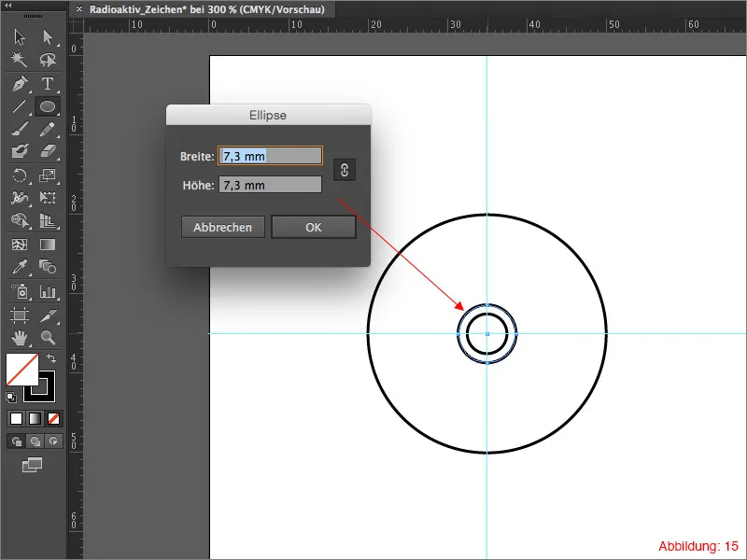Select the Gradient tool

[48, 245]
